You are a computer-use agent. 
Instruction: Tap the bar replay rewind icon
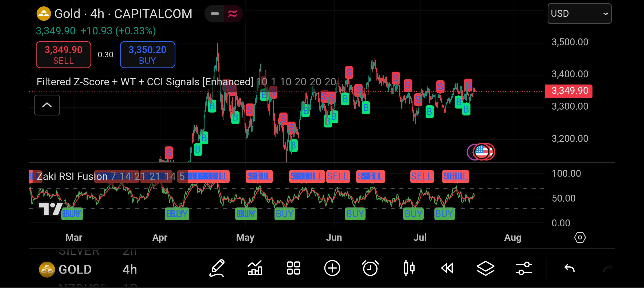coord(447,268)
